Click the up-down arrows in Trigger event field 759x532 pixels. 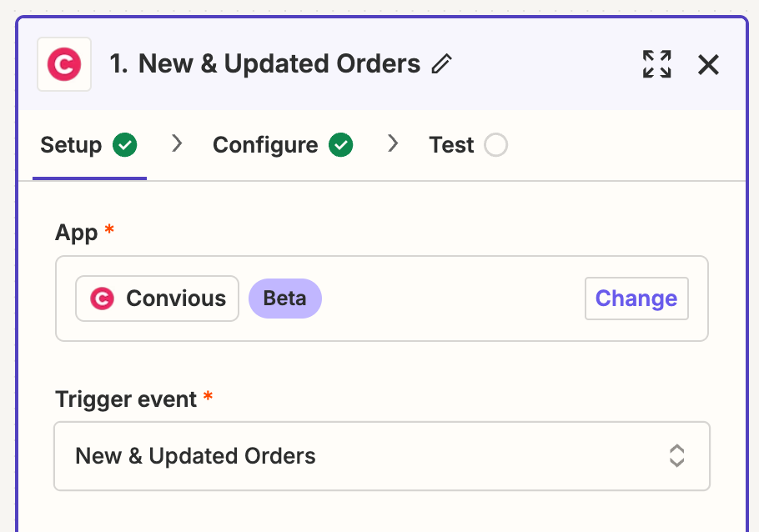[676, 456]
